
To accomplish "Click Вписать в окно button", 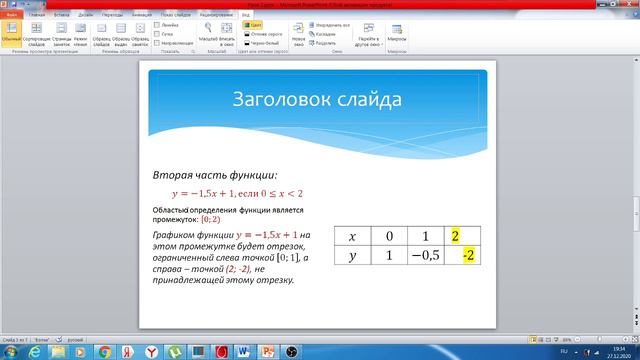I will coord(227,34).
